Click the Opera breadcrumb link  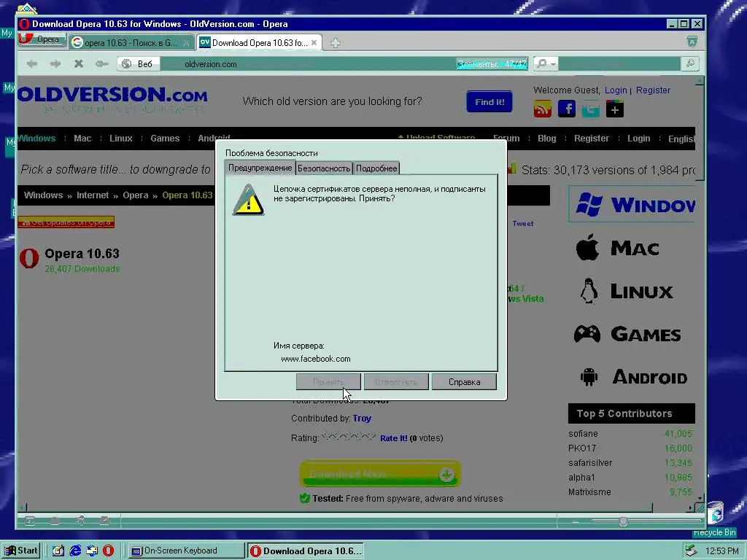point(135,195)
